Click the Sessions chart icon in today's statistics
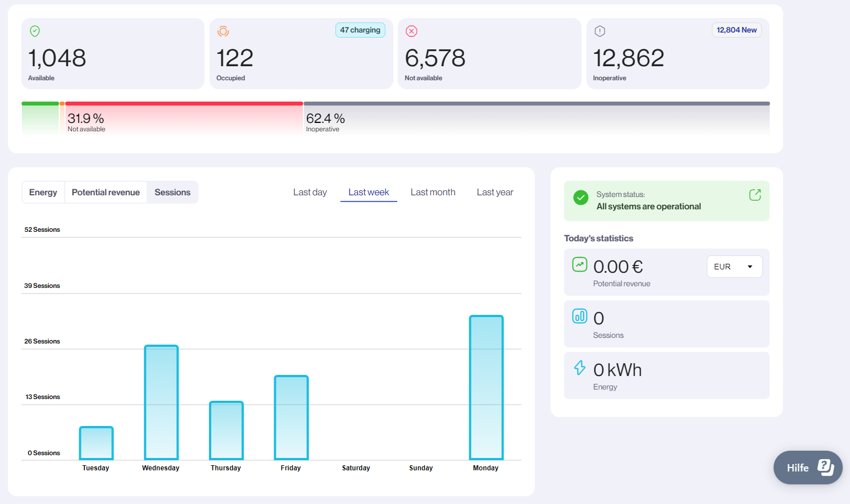This screenshot has height=504, width=850. (x=579, y=315)
